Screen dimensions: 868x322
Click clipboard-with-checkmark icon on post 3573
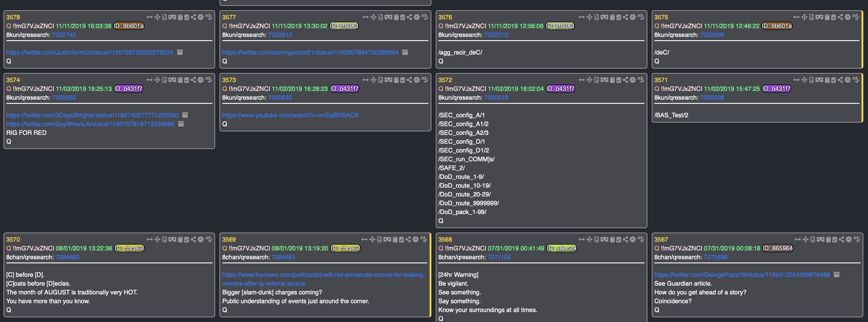[403, 80]
